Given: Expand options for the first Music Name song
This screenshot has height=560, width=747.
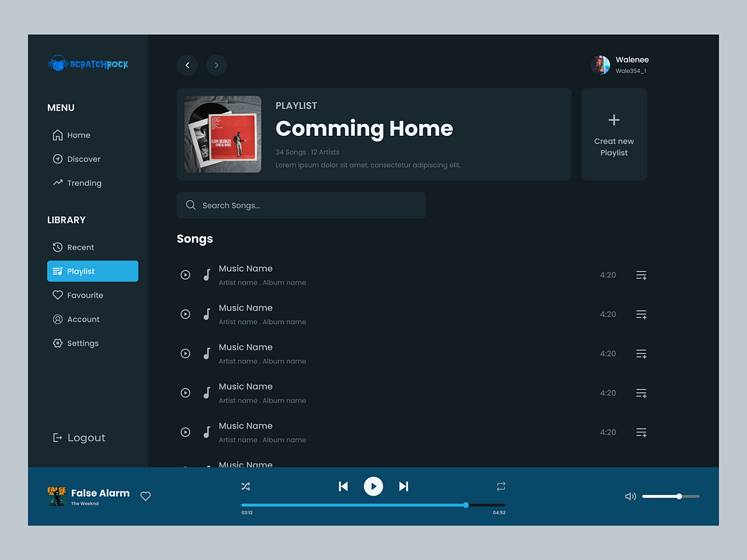Looking at the screenshot, I should pyautogui.click(x=641, y=275).
